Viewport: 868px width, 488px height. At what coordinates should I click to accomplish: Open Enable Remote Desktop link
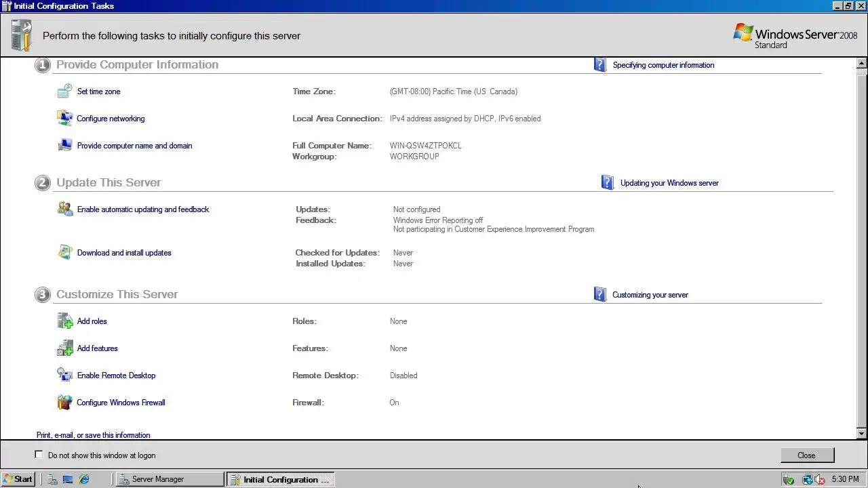(x=116, y=375)
